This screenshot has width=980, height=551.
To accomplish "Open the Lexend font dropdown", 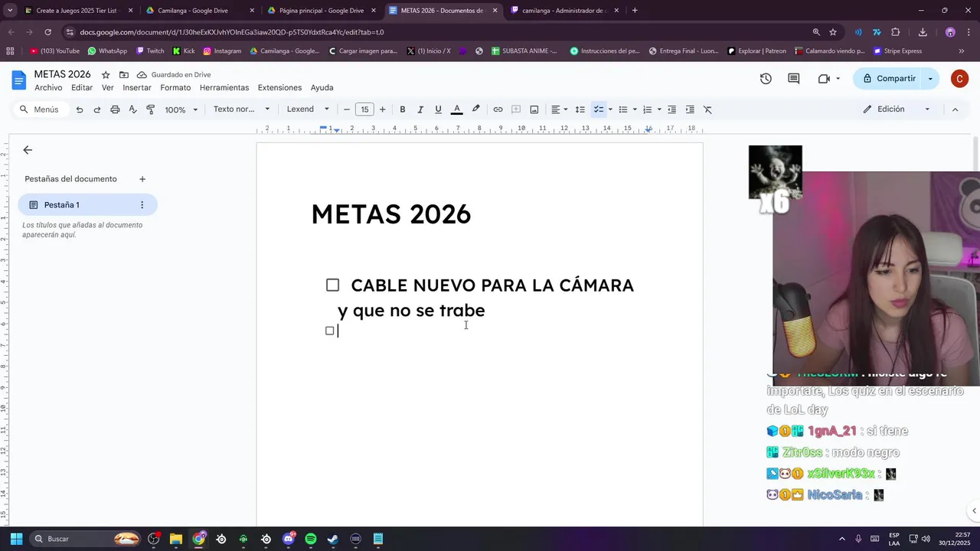I will 308,109.
